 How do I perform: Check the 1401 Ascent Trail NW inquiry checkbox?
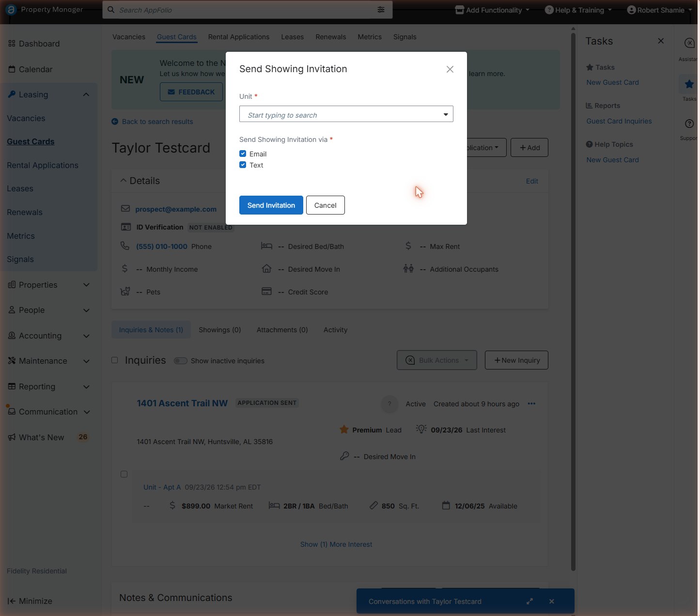click(x=124, y=474)
